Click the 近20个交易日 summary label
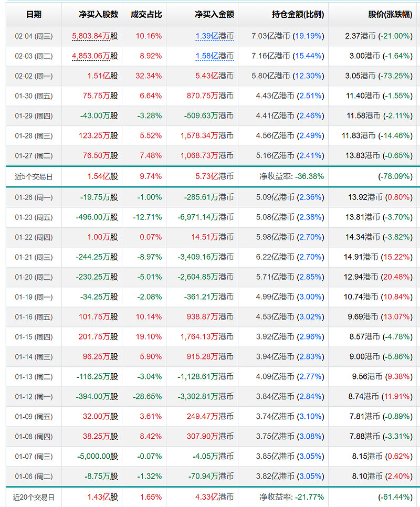The image size is (420, 507). (x=34, y=498)
